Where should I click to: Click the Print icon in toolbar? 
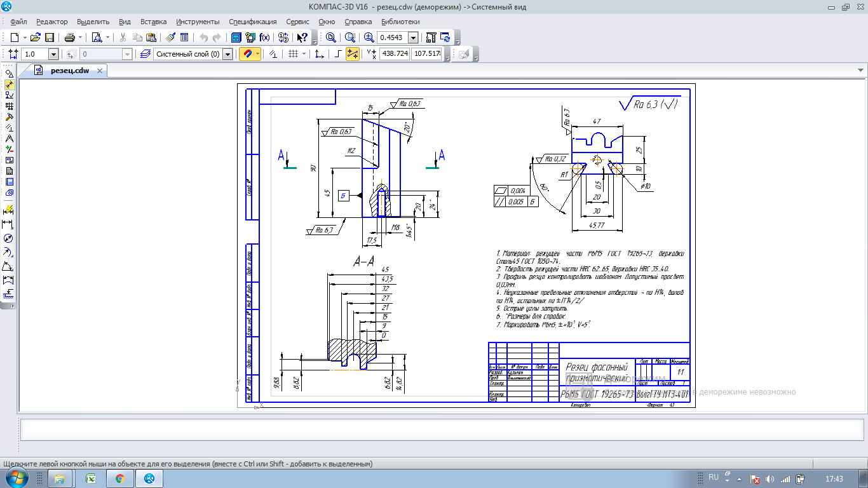70,37
